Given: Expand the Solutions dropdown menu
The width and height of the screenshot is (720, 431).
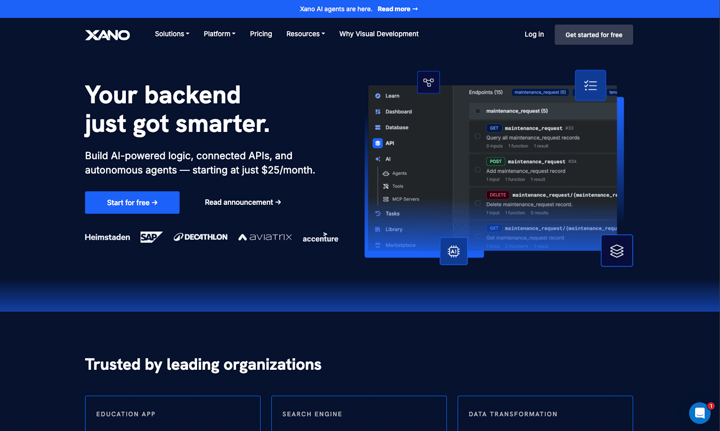Looking at the screenshot, I should pos(171,34).
